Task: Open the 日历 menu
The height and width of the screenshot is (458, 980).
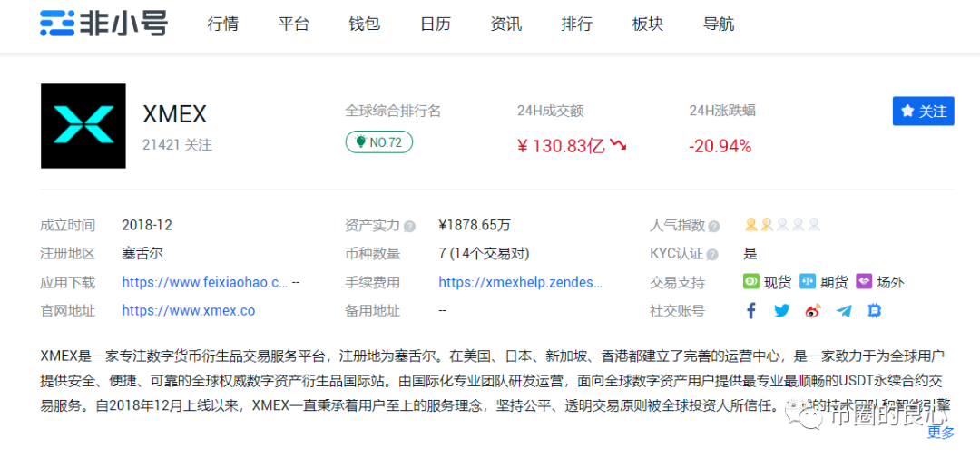Action: click(436, 24)
